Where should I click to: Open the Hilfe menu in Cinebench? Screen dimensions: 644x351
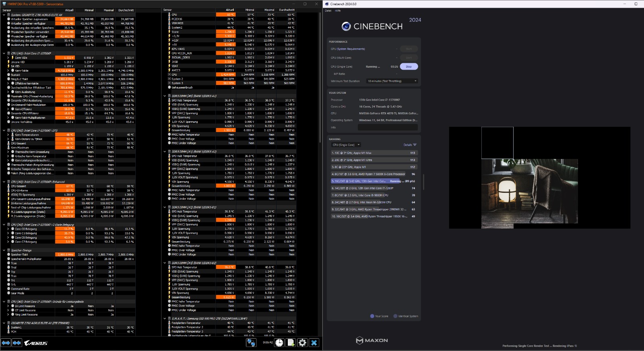point(338,11)
